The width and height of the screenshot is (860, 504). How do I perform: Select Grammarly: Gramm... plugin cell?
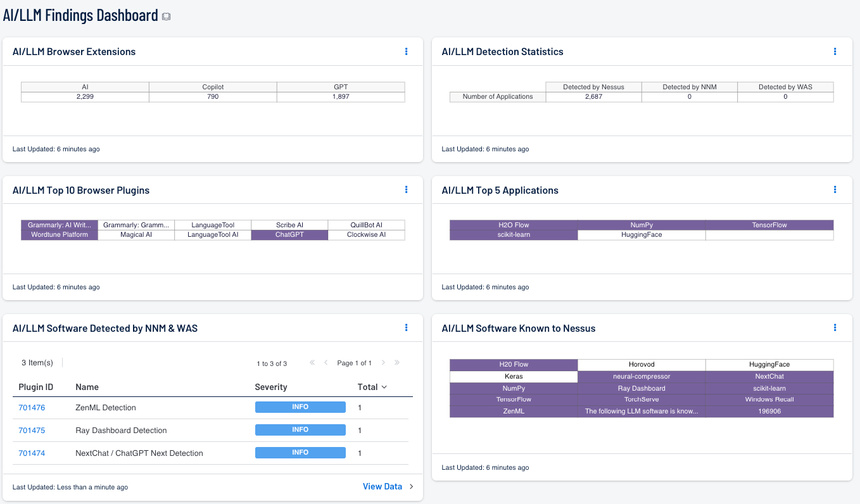(x=136, y=225)
